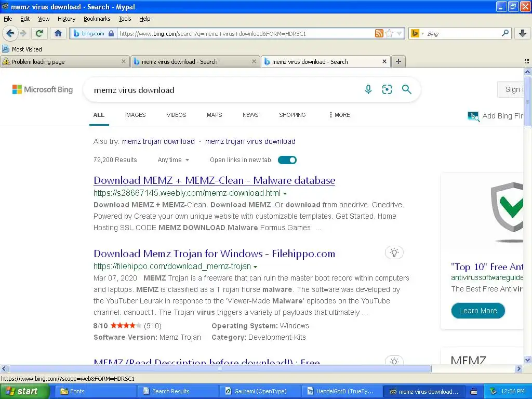Click the on-screen keyboard tray icon
Image resolution: width=532 pixels, height=399 pixels.
[x=474, y=392]
